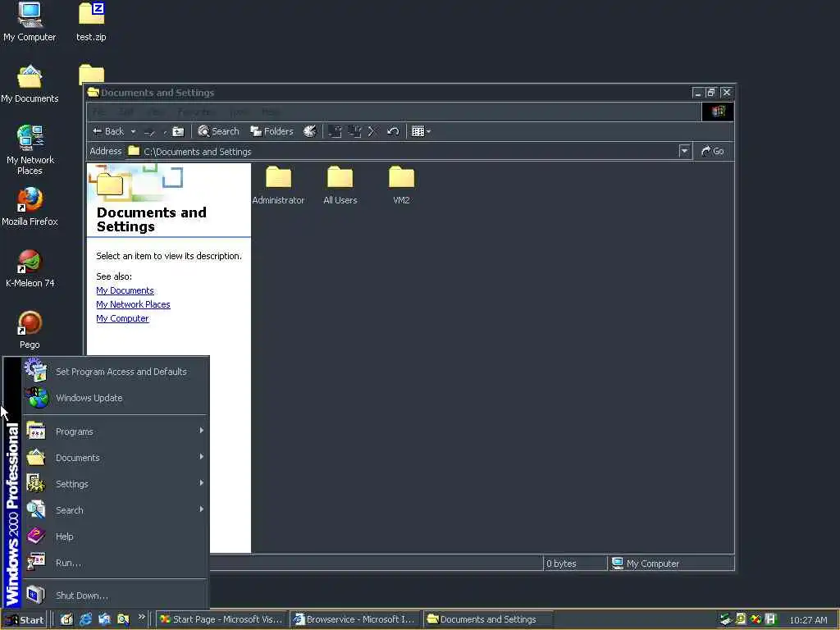
Task: Open the My Documents link
Action: (x=125, y=290)
